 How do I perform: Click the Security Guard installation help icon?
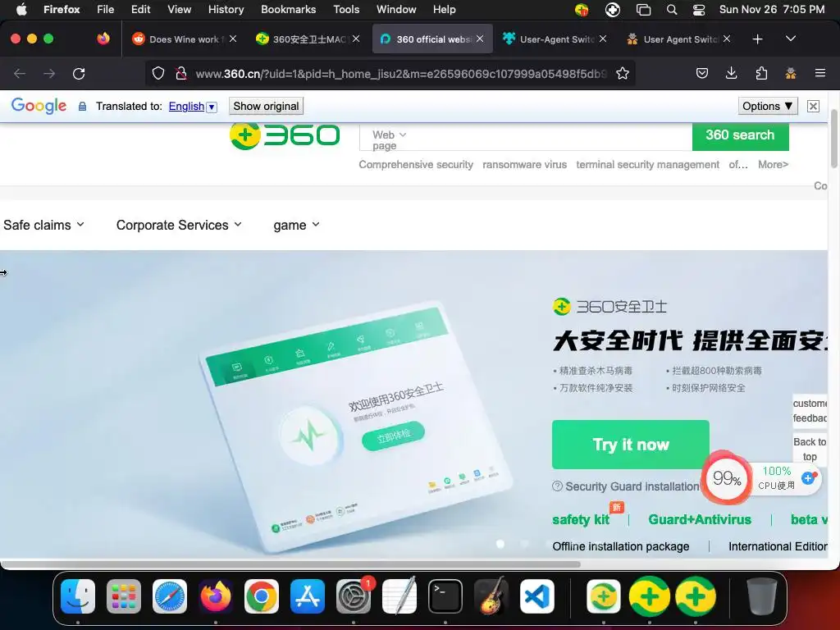557,486
